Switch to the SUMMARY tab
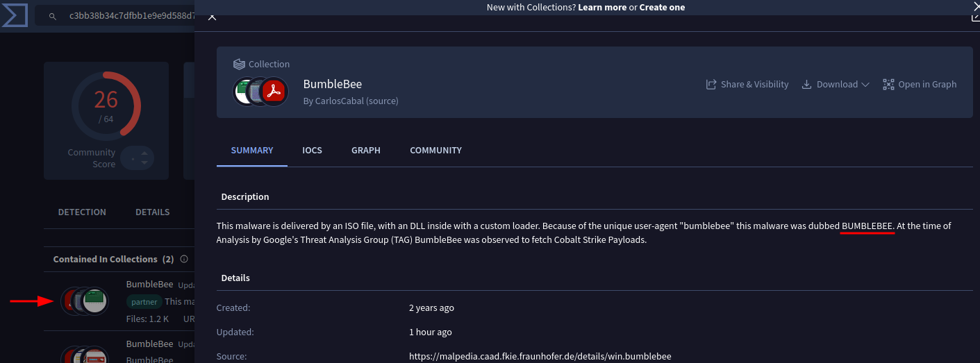 click(252, 150)
